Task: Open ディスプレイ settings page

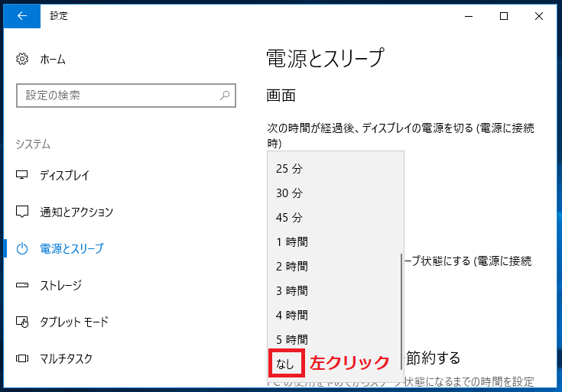Action: pos(64,175)
